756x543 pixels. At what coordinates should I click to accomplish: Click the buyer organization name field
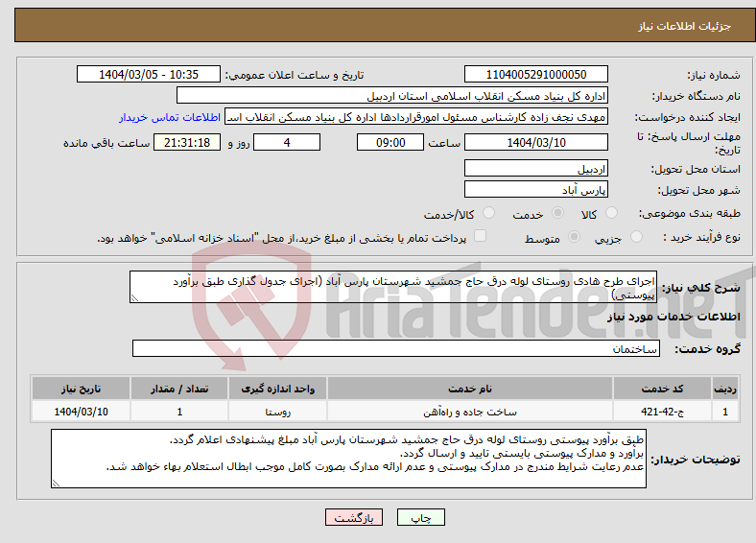coord(392,96)
